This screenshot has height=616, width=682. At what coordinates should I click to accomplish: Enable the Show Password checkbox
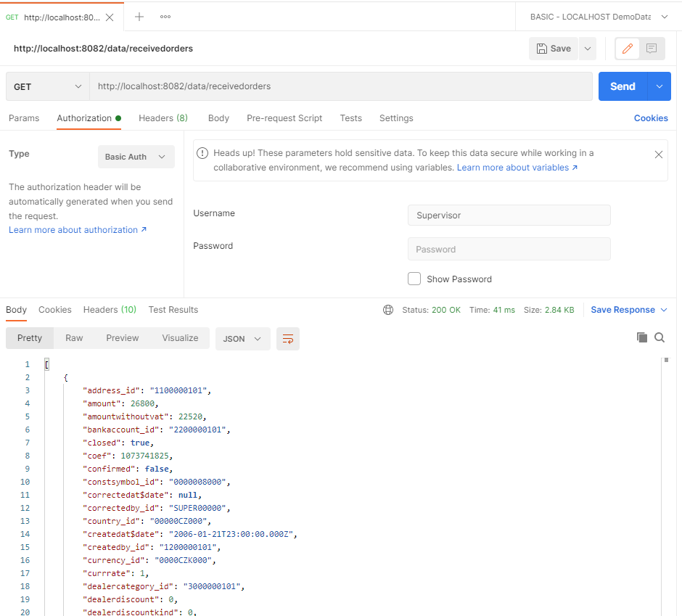click(x=414, y=279)
